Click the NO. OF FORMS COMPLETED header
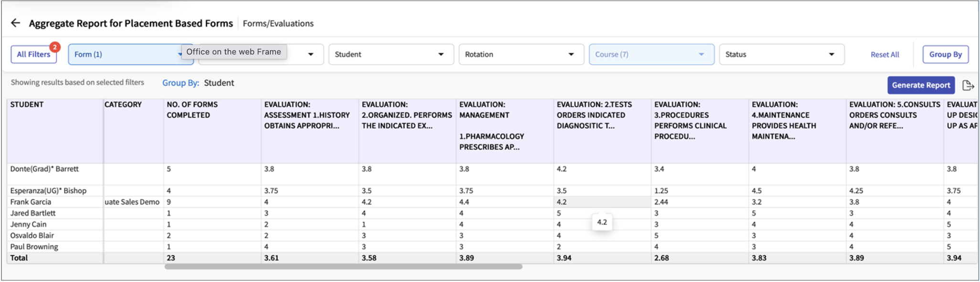This screenshot has width=980, height=282. point(192,110)
